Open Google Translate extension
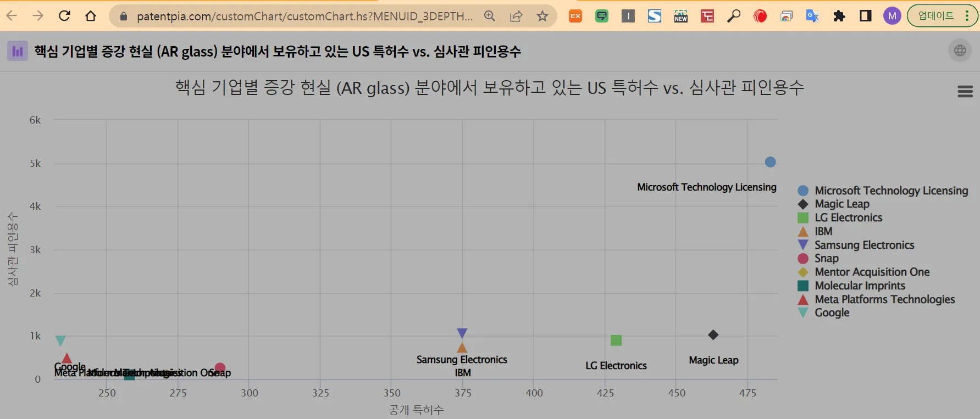980x419 pixels. pyautogui.click(x=813, y=16)
